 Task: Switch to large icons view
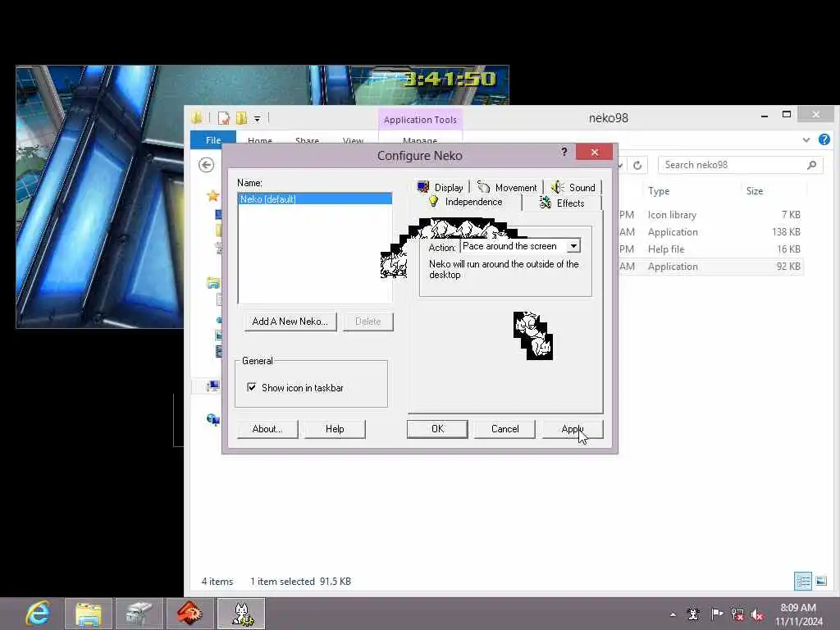(821, 582)
